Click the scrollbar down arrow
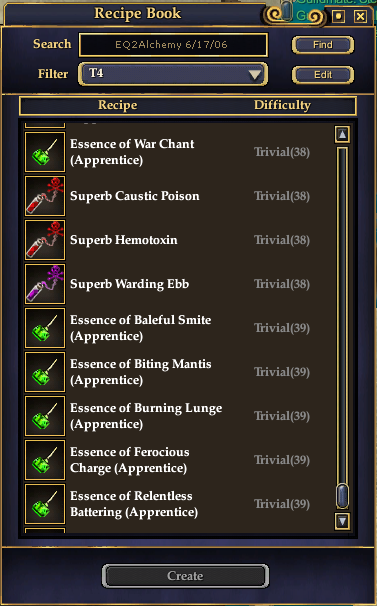The image size is (377, 606). tap(343, 521)
